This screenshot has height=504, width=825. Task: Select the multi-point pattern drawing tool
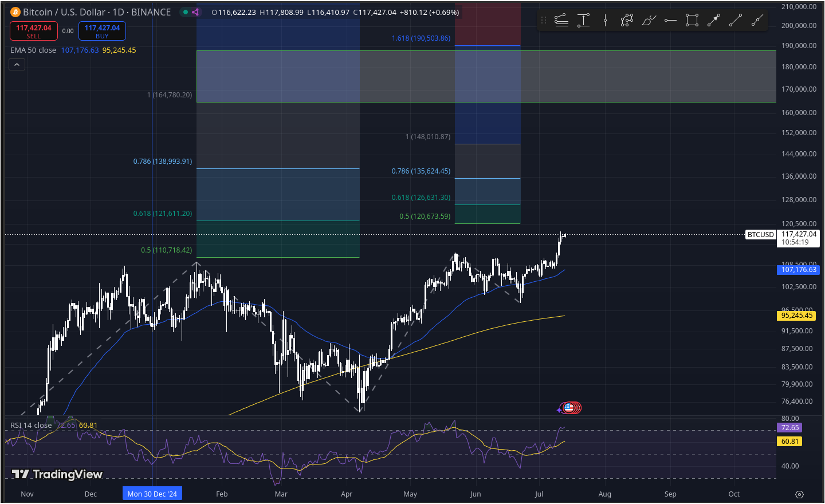pos(627,21)
